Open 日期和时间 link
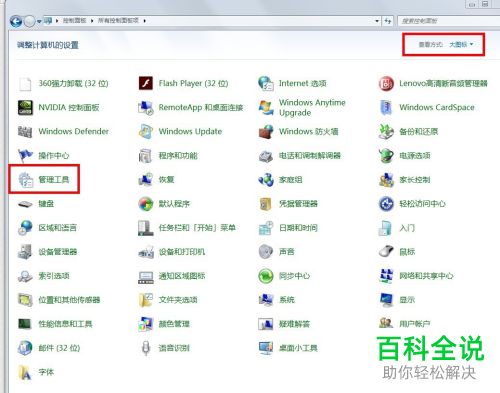Screen dimensions: 500x393 coord(298,228)
